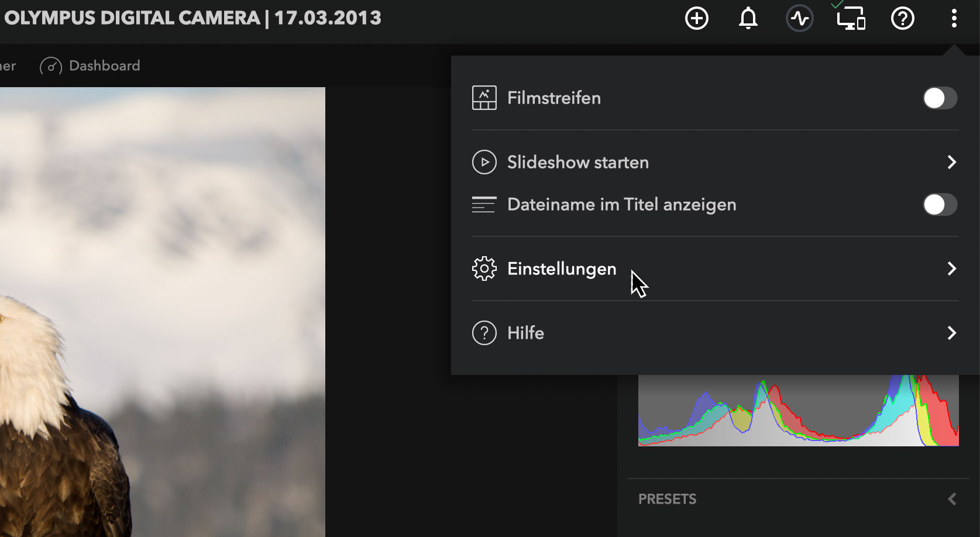Enable the Filmstreifen toggle
Screen dimensions: 980x537
click(x=940, y=98)
